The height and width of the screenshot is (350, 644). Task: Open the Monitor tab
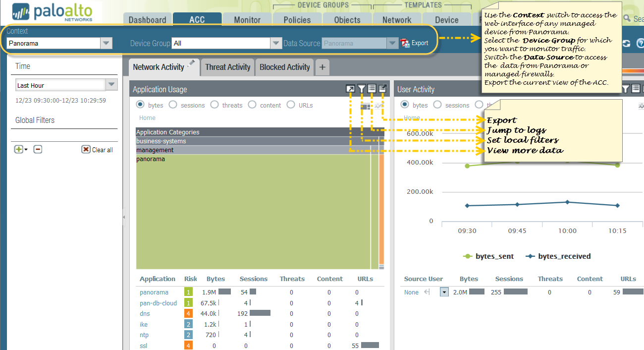pos(247,20)
